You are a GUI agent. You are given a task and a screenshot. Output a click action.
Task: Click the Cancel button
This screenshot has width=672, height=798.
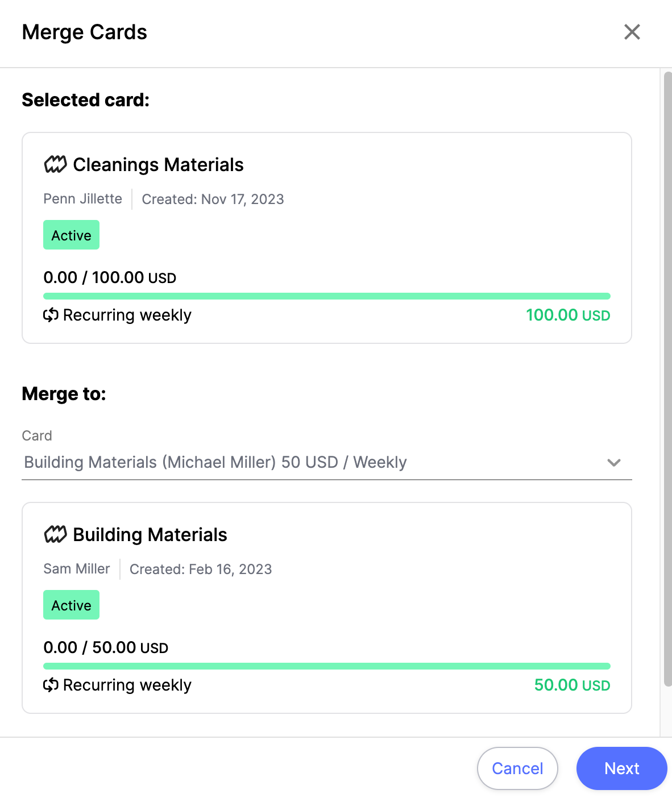[x=517, y=768]
